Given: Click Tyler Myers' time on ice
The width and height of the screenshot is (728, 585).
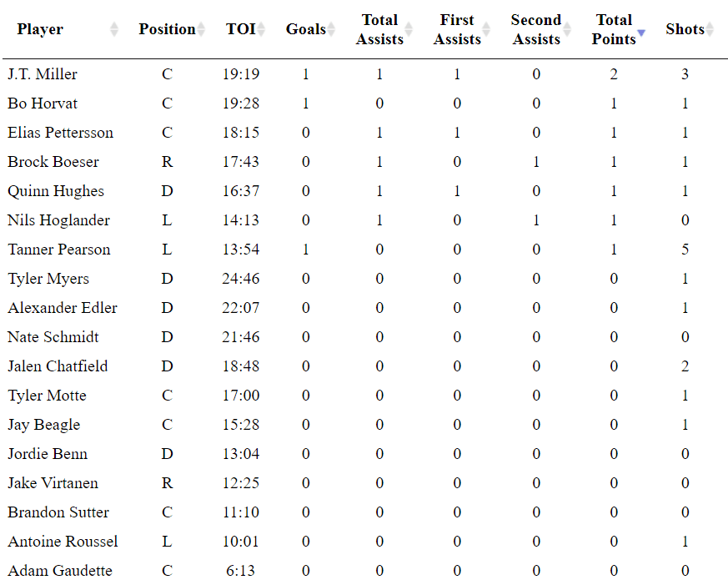Looking at the screenshot, I should 240,279.
